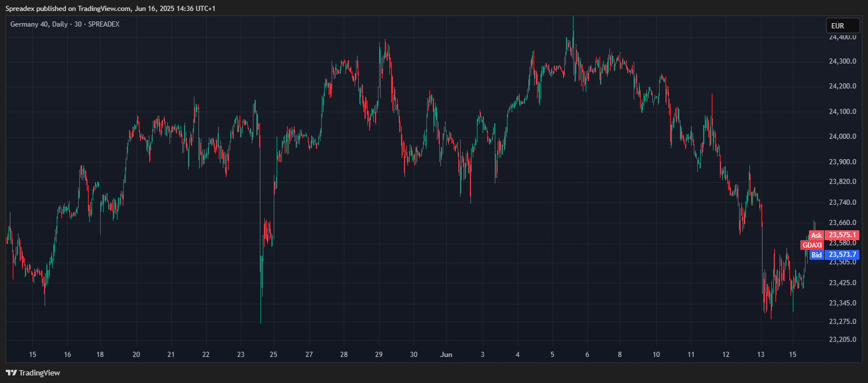Open the EUR currency selector
The image size is (868, 383).
pyautogui.click(x=843, y=25)
